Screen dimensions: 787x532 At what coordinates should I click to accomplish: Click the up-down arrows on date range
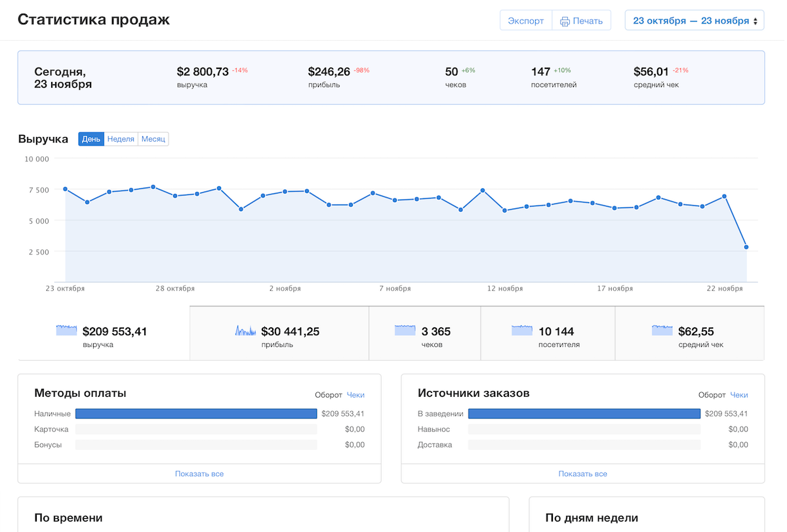(755, 21)
